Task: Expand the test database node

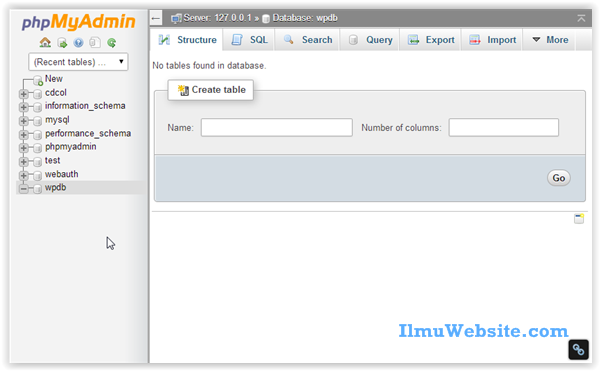Action: click(x=23, y=162)
